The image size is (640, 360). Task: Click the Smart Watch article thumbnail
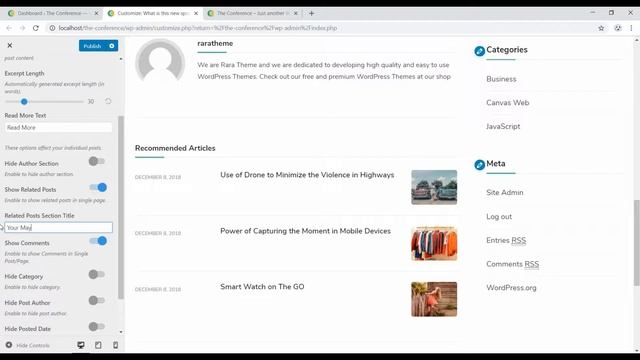coord(434,299)
